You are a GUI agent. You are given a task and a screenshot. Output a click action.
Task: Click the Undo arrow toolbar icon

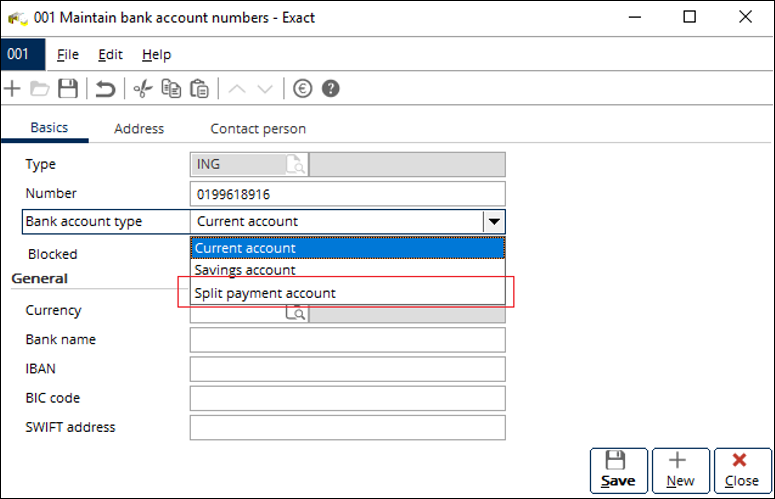click(105, 89)
